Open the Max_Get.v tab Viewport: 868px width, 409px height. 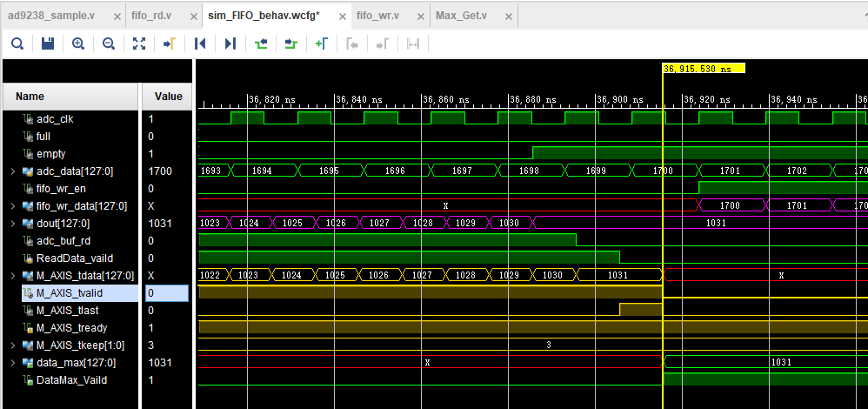(x=462, y=16)
